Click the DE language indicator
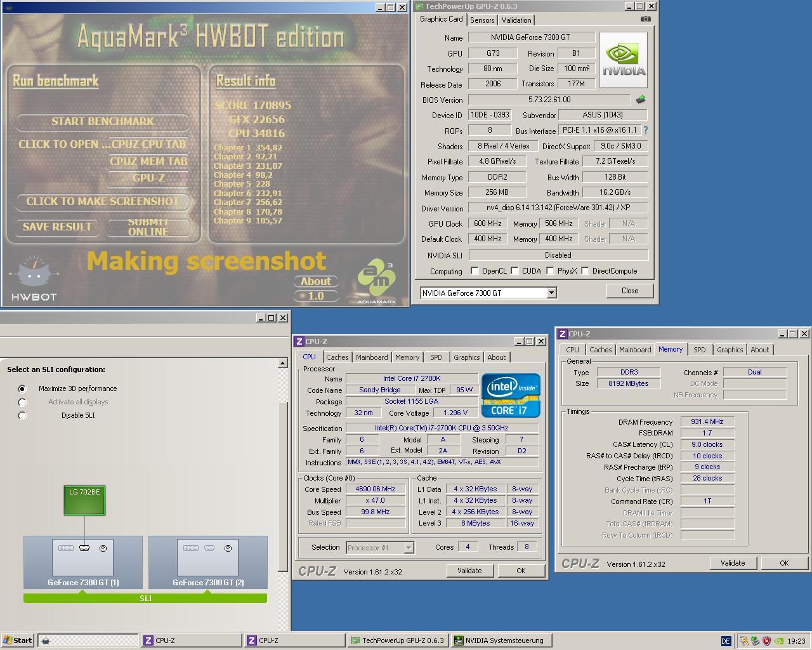 [x=726, y=641]
